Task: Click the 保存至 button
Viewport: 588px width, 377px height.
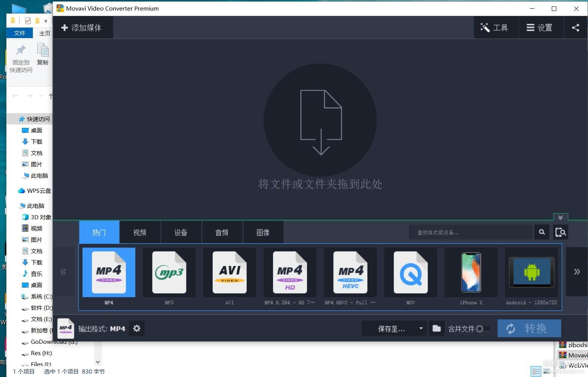Action: 390,328
